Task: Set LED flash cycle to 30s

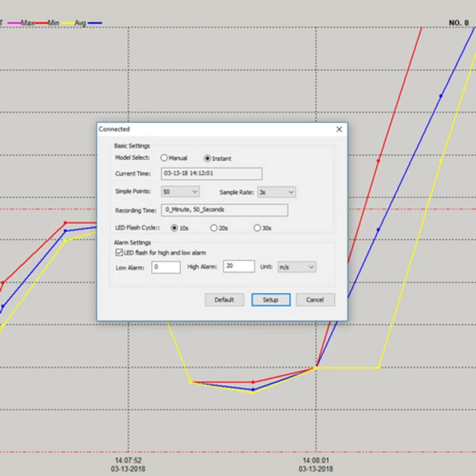Action: point(258,228)
